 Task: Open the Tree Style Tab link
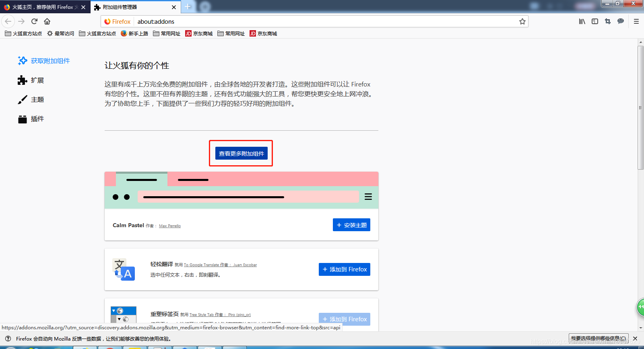(202, 315)
